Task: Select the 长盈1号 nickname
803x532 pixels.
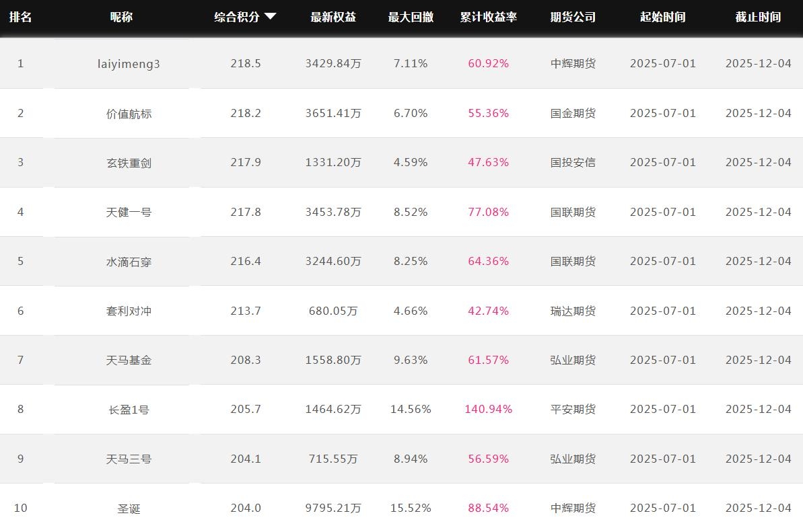Action: pos(129,410)
